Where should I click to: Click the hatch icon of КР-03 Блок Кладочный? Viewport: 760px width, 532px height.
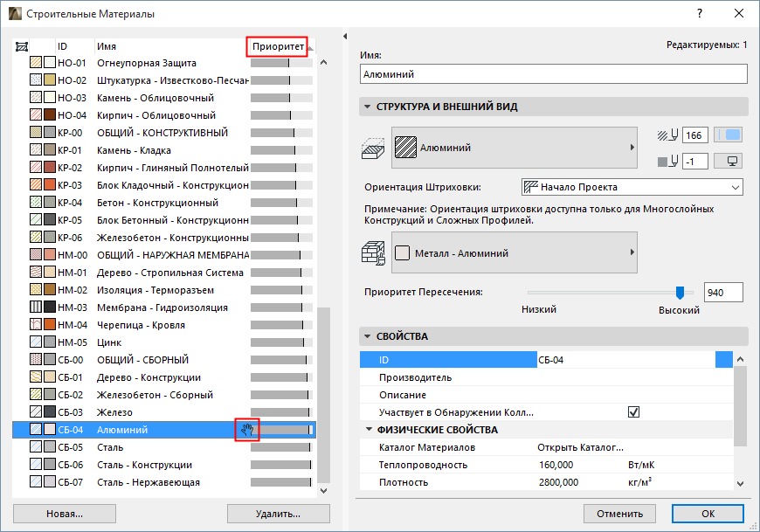pos(36,184)
